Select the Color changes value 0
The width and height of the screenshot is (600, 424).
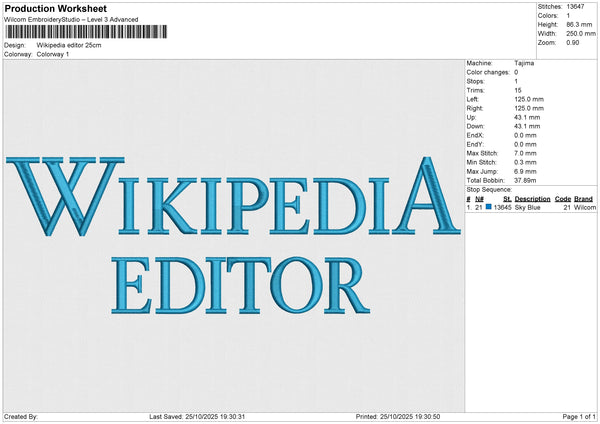(x=516, y=72)
